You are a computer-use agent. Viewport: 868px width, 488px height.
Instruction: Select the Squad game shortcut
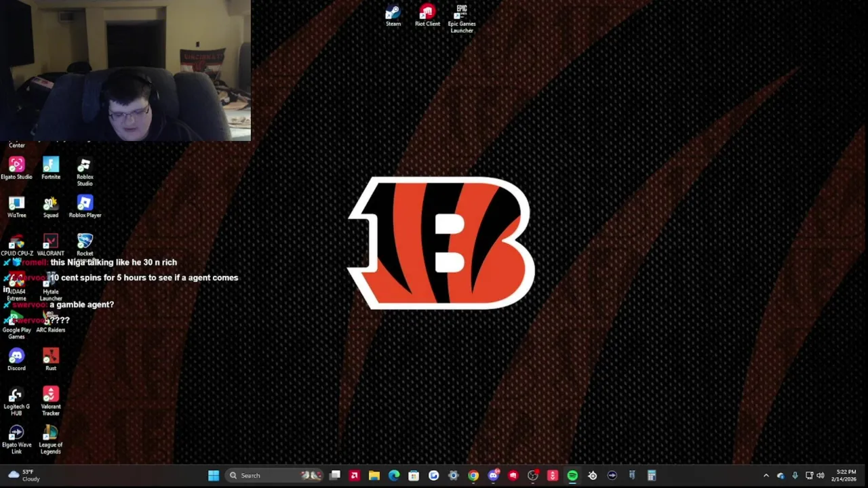click(51, 207)
